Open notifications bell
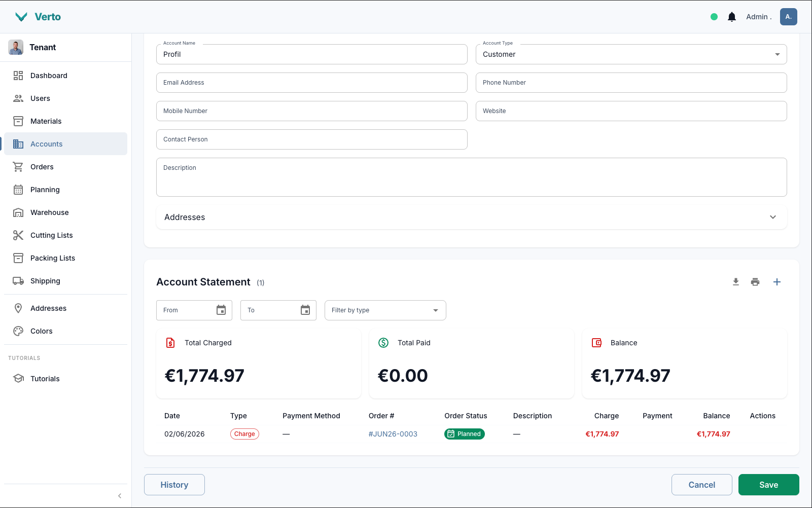The width and height of the screenshot is (812, 508). [732, 17]
